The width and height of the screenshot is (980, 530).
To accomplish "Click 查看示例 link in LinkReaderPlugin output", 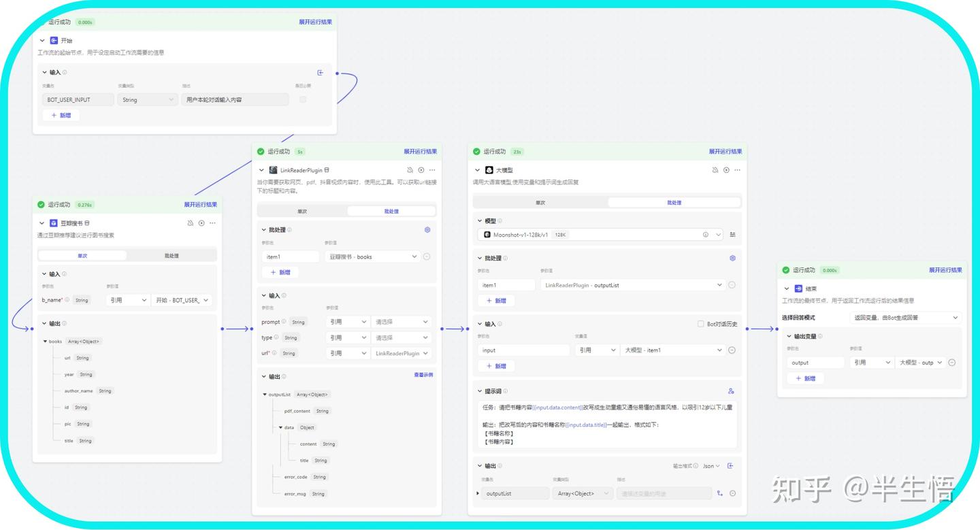I will pyautogui.click(x=423, y=375).
